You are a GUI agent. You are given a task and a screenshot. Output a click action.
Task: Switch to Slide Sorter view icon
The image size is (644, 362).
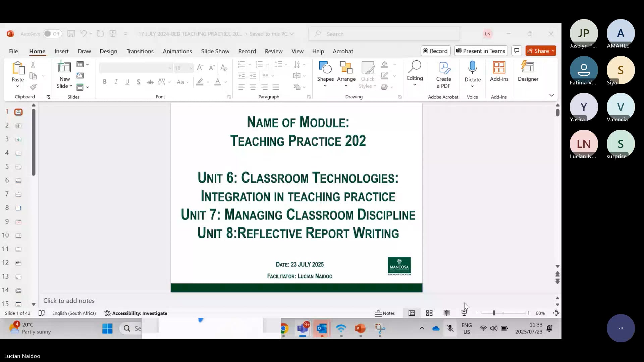[x=429, y=313]
